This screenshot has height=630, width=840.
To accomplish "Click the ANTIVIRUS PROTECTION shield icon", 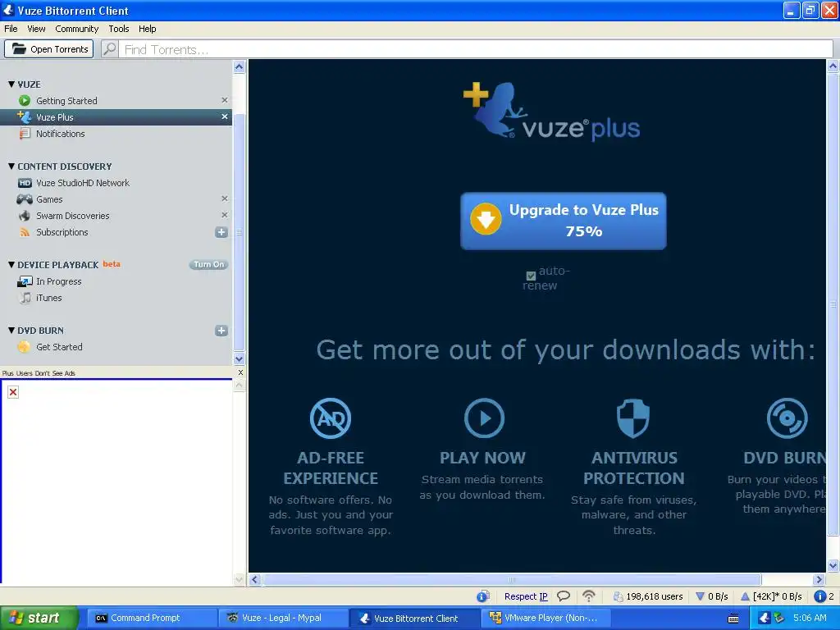I will 633,418.
